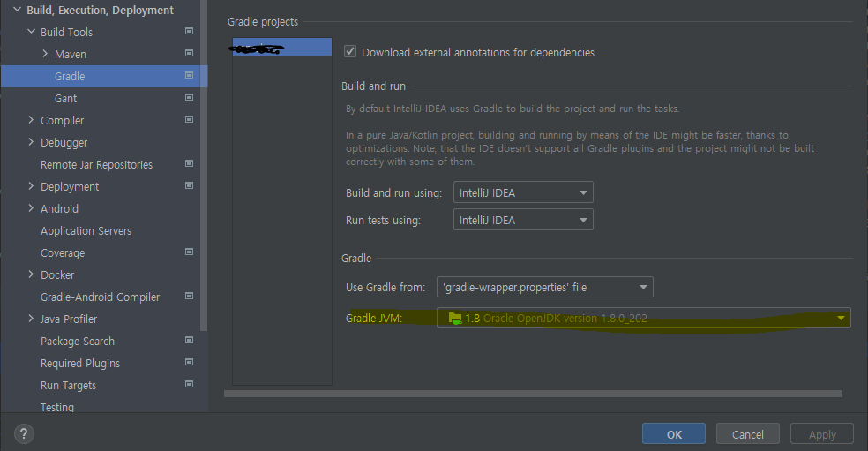Click project-level icon next to Maven
868x451 pixels.
[189, 54]
